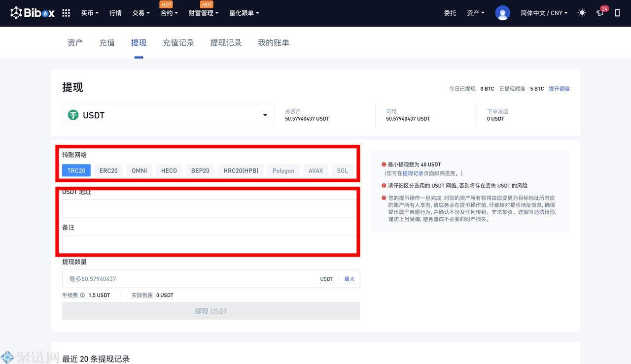Switch to the 提现记录 tab
Image resolution: width=631 pixels, height=364 pixels.
(226, 43)
